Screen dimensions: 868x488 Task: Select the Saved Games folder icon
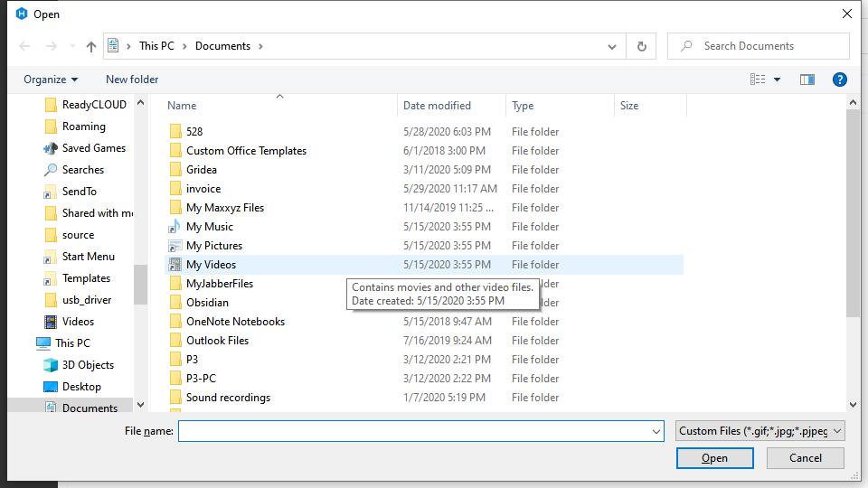point(51,148)
